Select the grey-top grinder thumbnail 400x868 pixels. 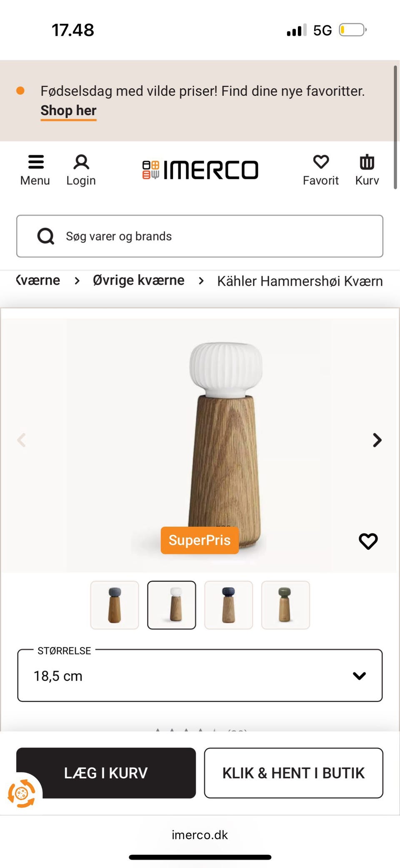coord(115,605)
